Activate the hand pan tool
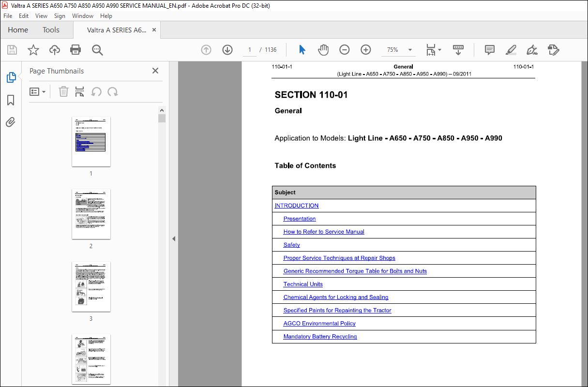Screen dimensions: 588x387 click(x=323, y=50)
